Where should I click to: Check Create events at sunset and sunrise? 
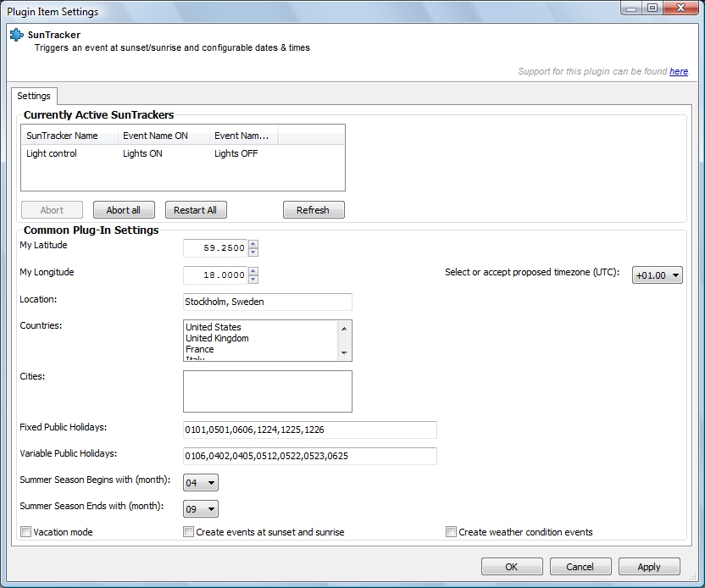pyautogui.click(x=188, y=532)
